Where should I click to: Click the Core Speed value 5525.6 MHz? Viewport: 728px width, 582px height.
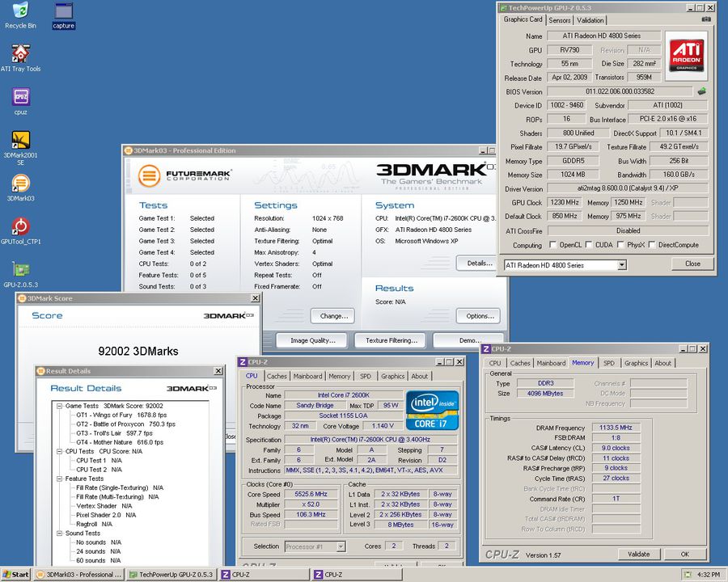click(x=311, y=494)
